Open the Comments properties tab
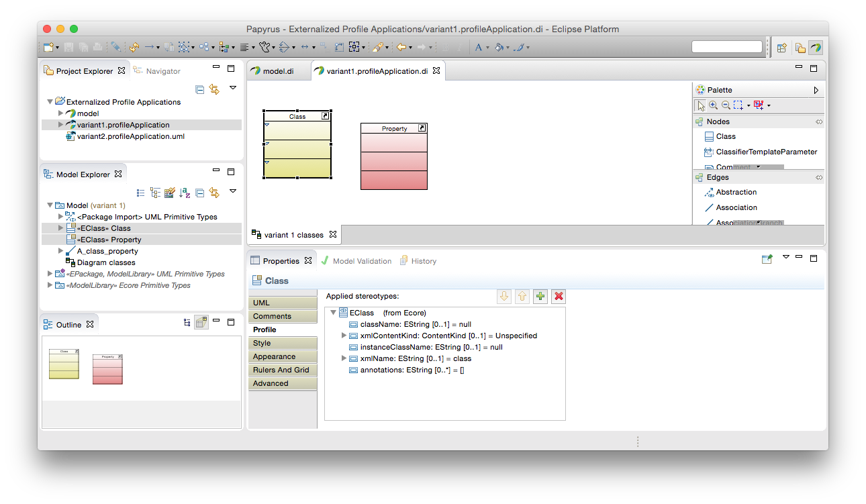The width and height of the screenshot is (866, 504). [283, 316]
